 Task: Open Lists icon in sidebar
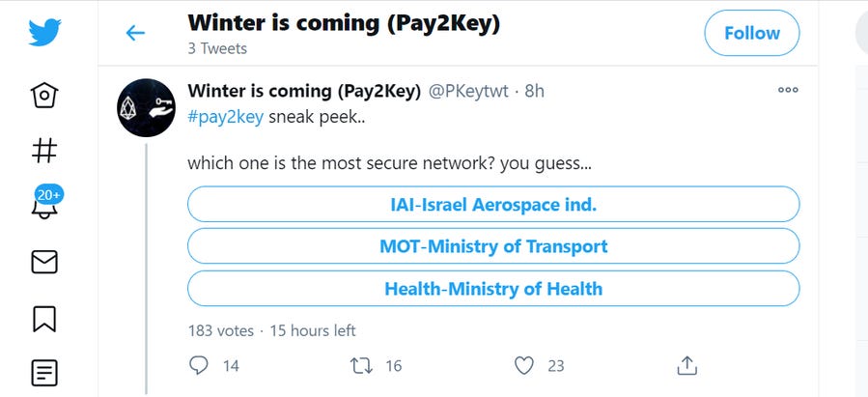tap(45, 372)
